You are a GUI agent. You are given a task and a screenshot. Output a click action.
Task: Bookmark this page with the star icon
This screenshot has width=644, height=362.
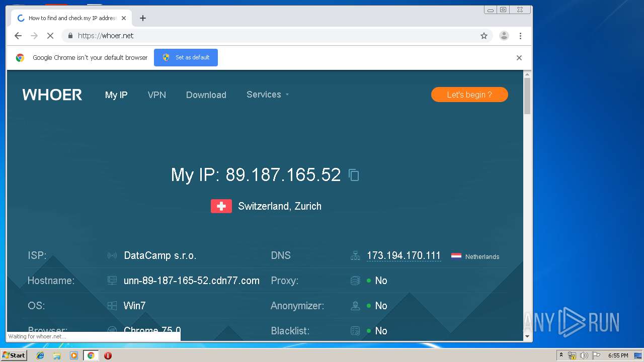[484, 36]
